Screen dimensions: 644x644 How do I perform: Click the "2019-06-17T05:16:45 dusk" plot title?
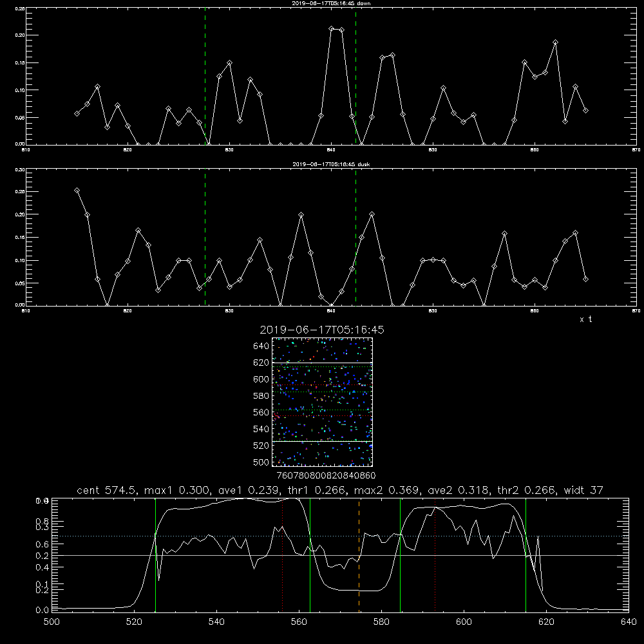[x=331, y=164]
